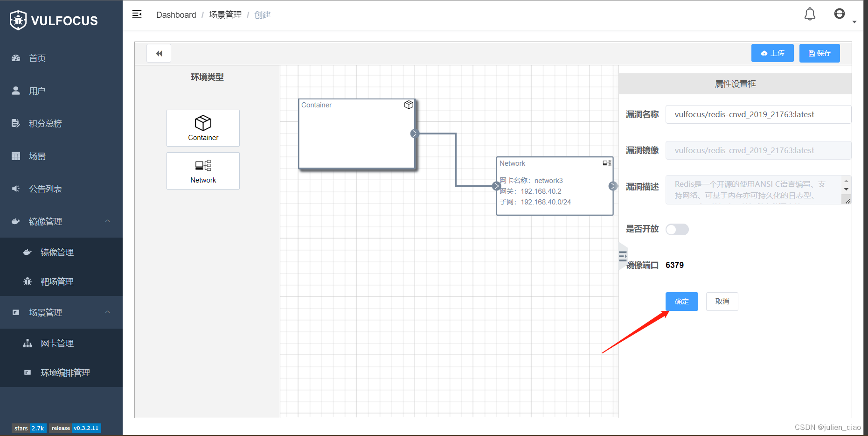Screen dimensions: 868x436
Task: Click the 首页 dashboard icon
Action: (16, 58)
